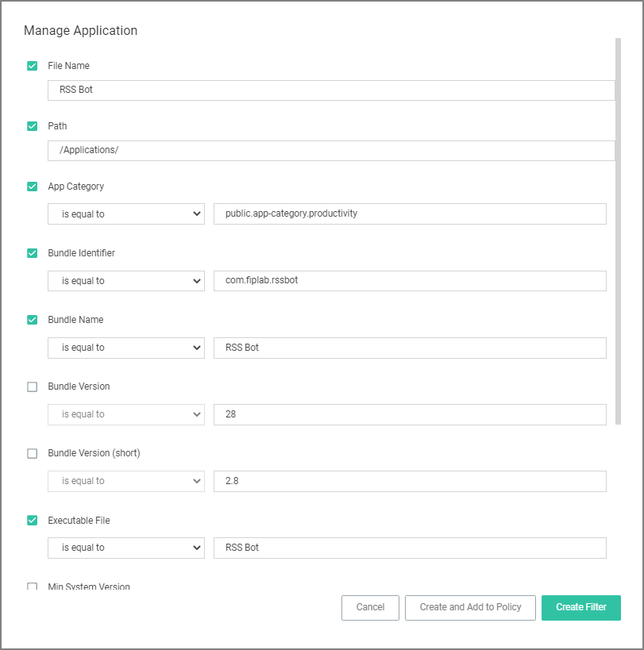Open the Executable File operator dropdown

[126, 548]
